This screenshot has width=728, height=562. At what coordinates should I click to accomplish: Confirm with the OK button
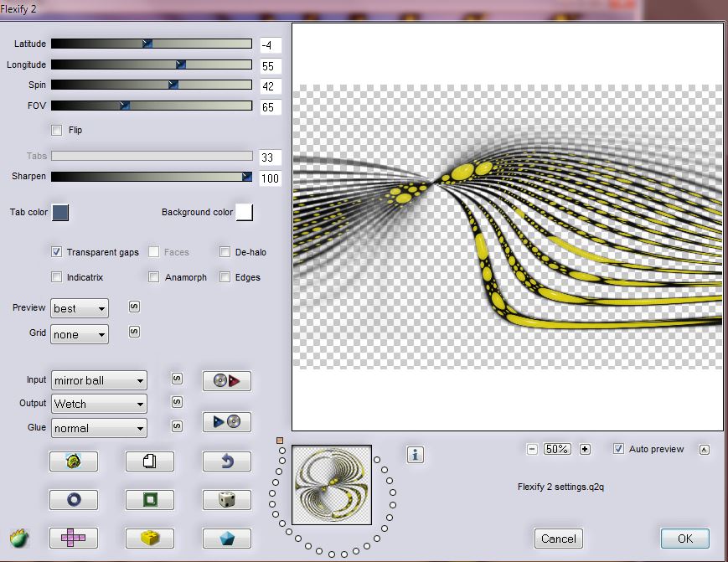[685, 539]
